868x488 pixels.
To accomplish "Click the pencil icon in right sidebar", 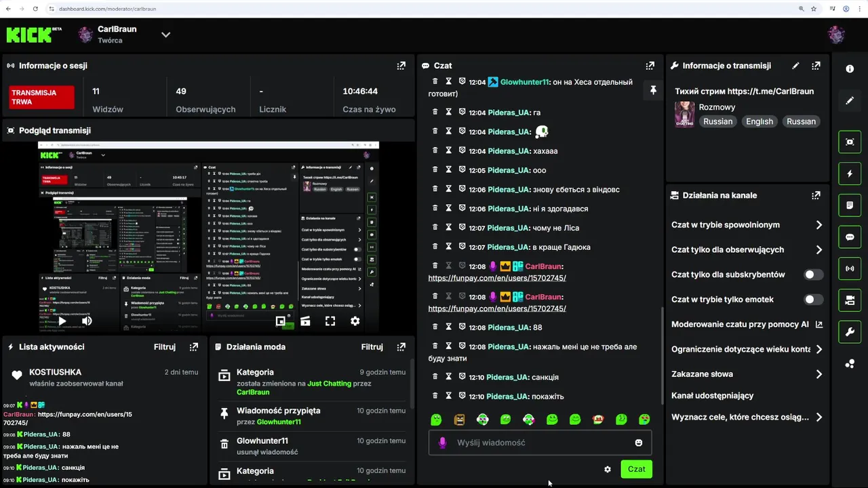I will pos(850,101).
